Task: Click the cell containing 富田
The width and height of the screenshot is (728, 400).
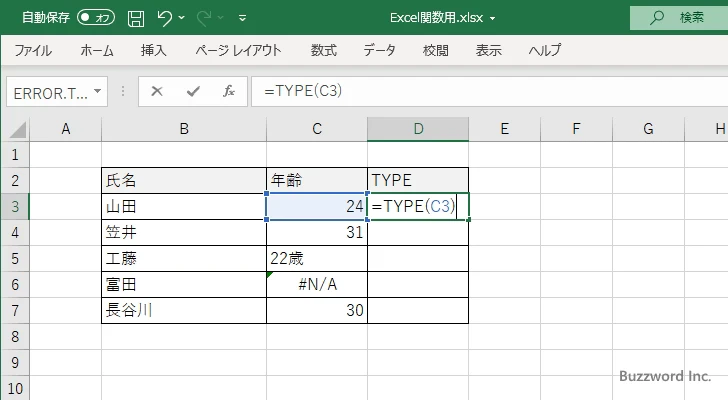Action: [x=184, y=284]
